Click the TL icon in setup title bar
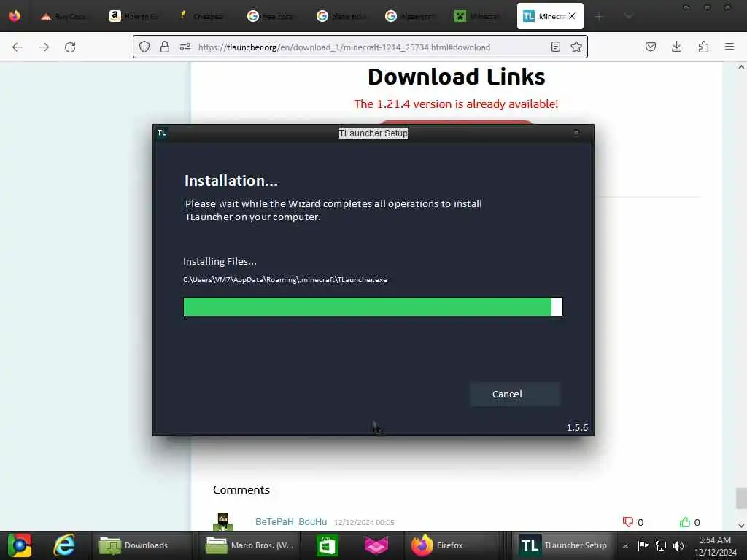 162,133
